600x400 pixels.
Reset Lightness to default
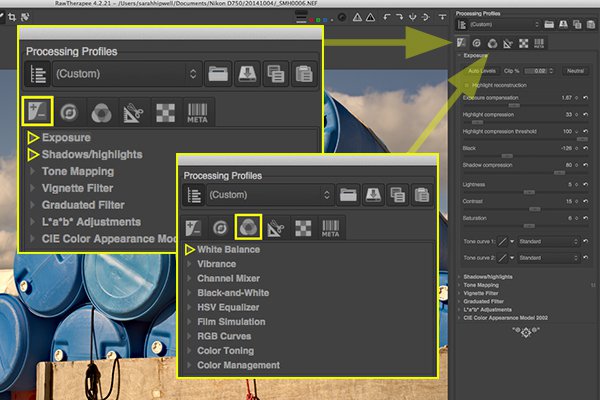tap(585, 184)
